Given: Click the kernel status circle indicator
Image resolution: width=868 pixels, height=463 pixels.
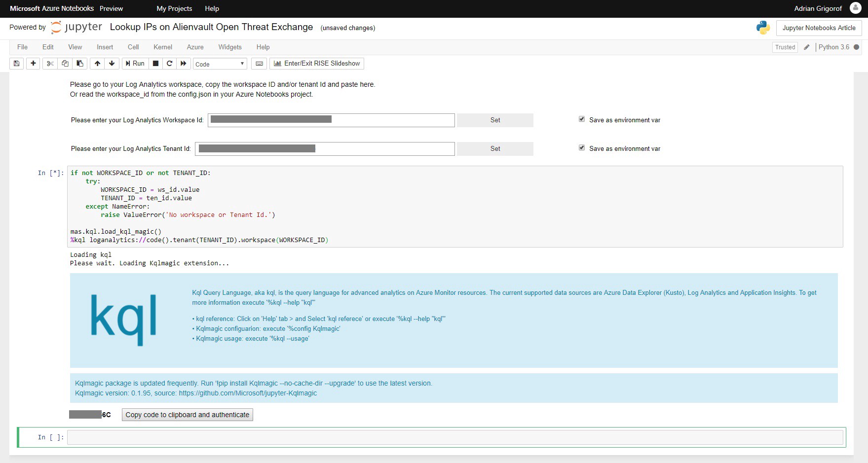Looking at the screenshot, I should pos(857,47).
